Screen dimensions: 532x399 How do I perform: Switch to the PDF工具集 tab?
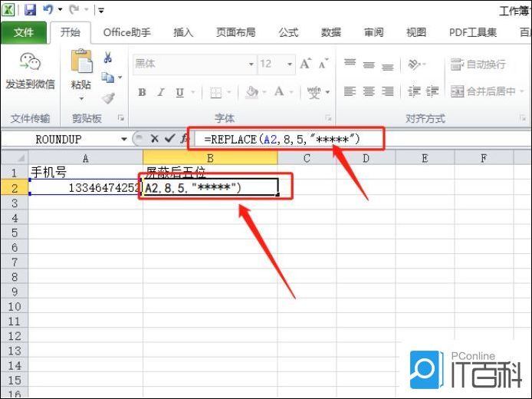tap(473, 32)
